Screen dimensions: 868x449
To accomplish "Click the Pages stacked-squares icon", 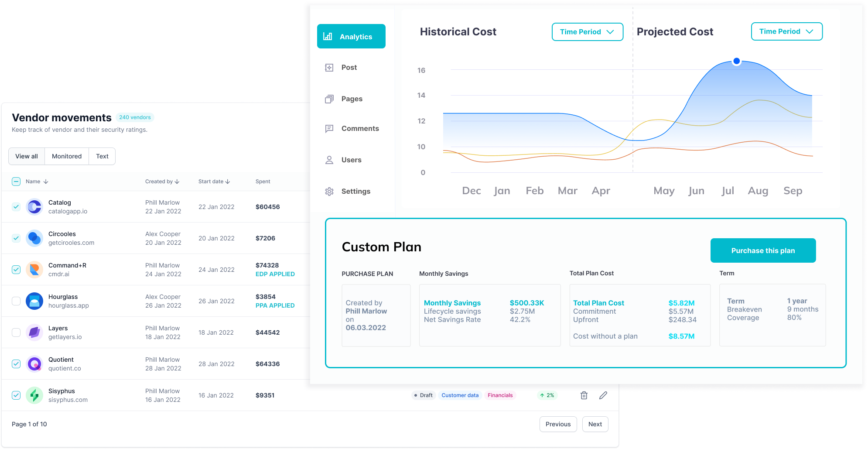I will 329,99.
